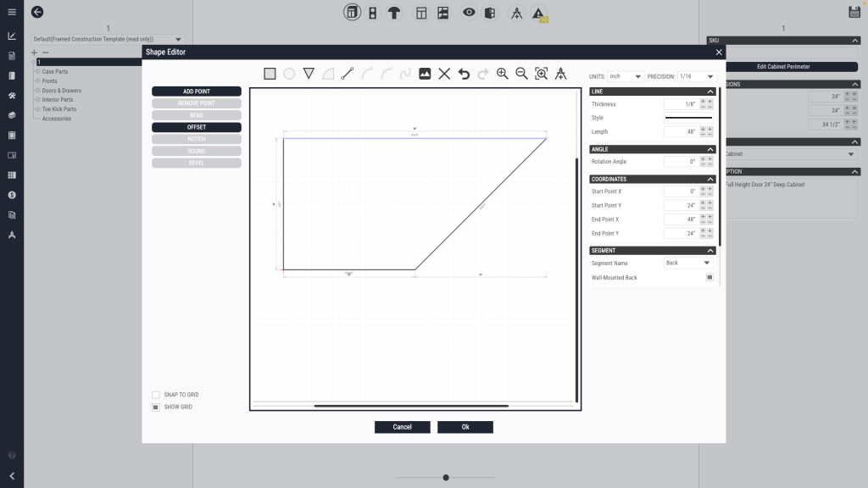Image resolution: width=868 pixels, height=488 pixels.
Task: Open the Precision dropdown
Action: tap(697, 76)
